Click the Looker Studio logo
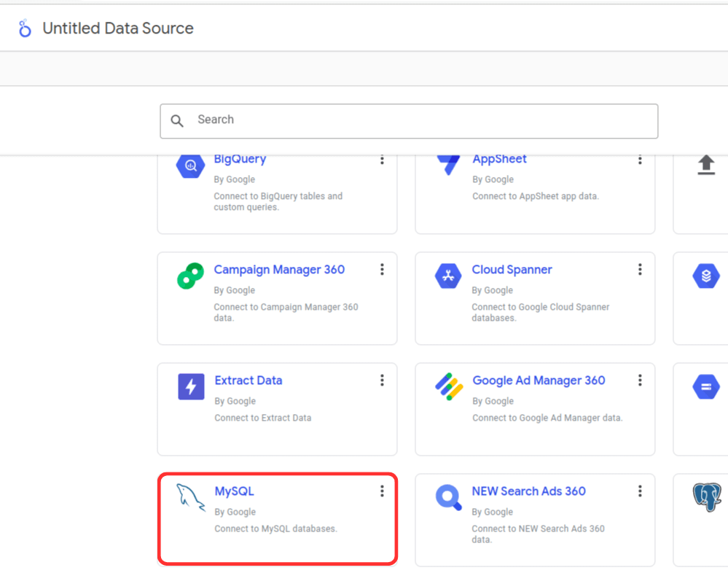The image size is (728, 573). tap(25, 28)
